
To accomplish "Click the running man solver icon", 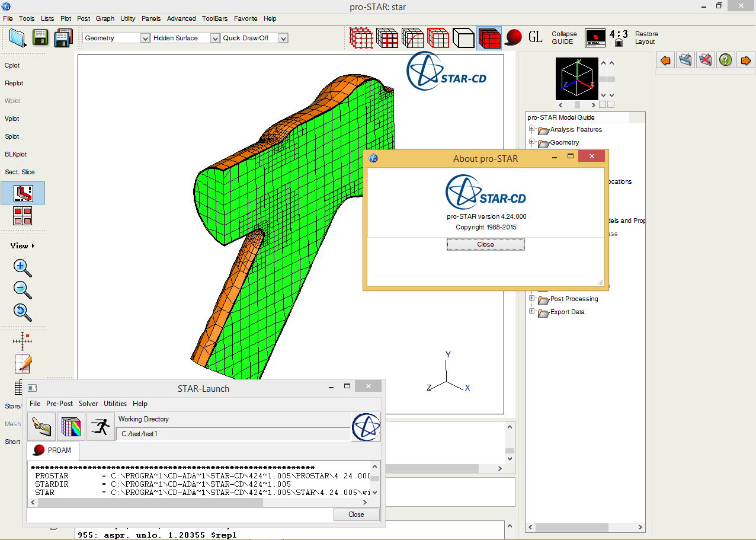I will [101, 427].
